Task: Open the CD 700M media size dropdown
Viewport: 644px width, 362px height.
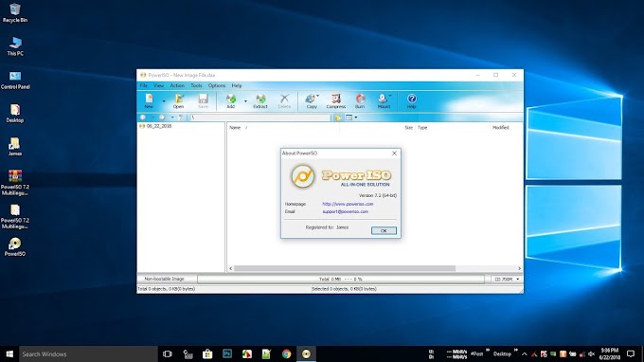Action: 507,279
